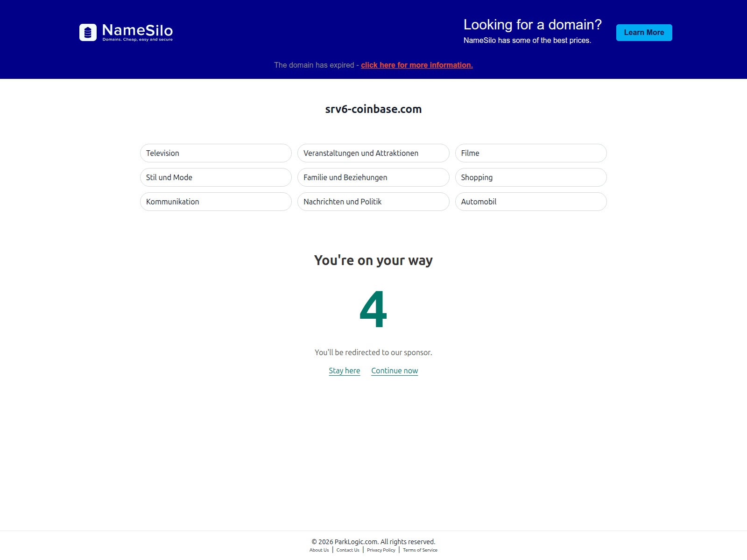Click 'NameSilo has some of the best prices' text

click(x=527, y=41)
